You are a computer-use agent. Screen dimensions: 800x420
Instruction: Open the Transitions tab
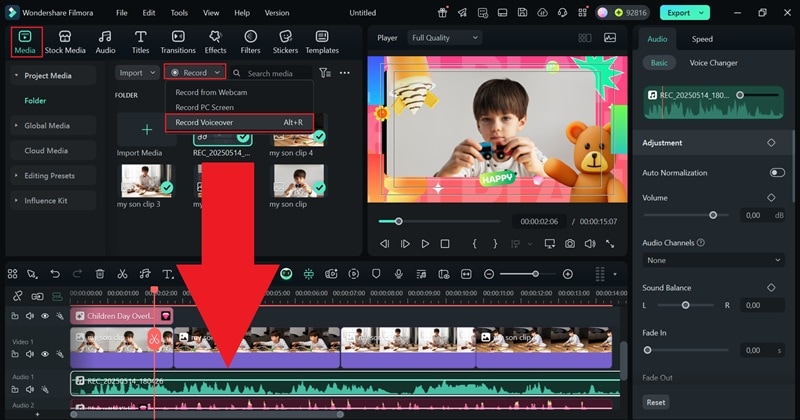[178, 42]
